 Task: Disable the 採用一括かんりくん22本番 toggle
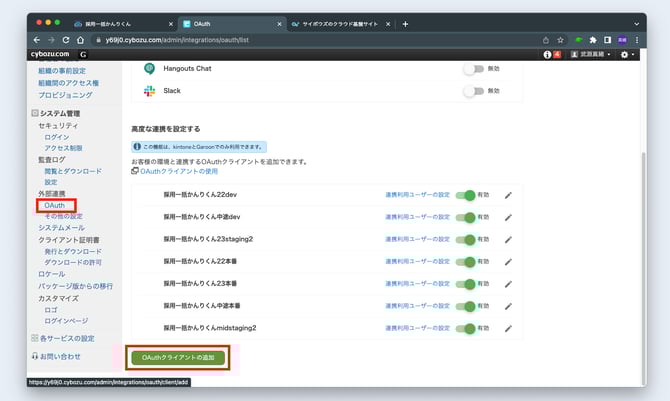[466, 262]
